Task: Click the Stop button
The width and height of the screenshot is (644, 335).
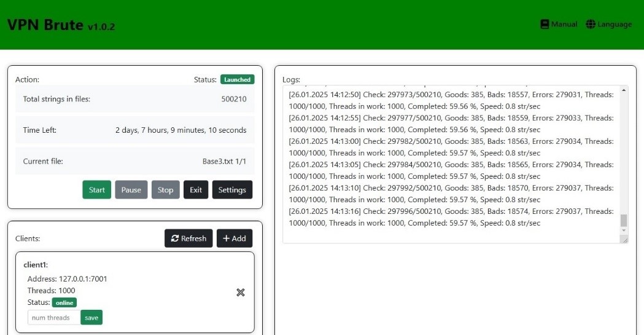Action: (x=166, y=190)
